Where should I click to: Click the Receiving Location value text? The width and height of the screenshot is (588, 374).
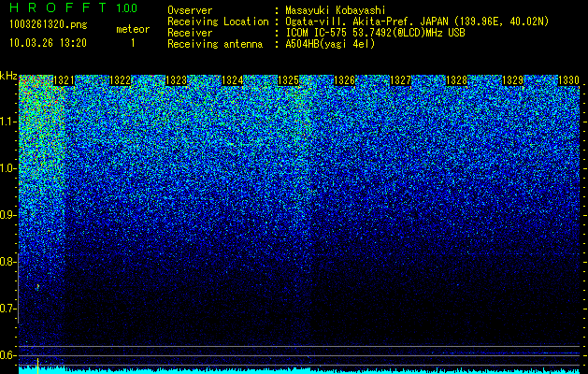tap(417, 22)
